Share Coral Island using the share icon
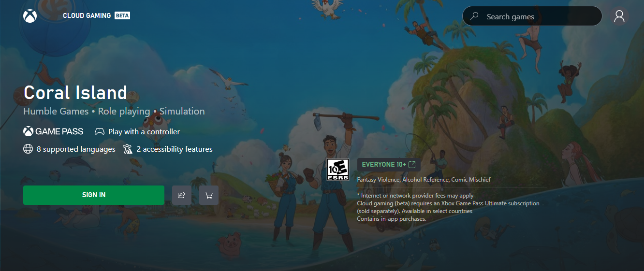644x271 pixels. point(182,195)
